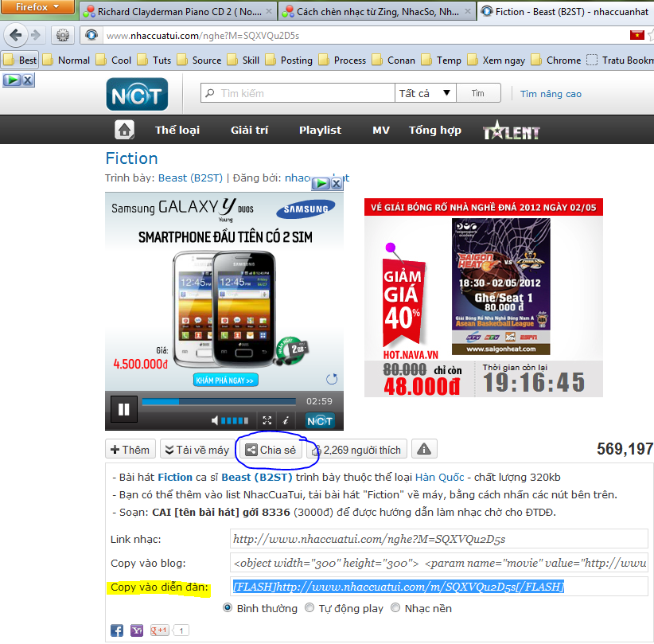Select the Nhạc nền radio option
Screen dimensions: 654x644
(x=395, y=607)
